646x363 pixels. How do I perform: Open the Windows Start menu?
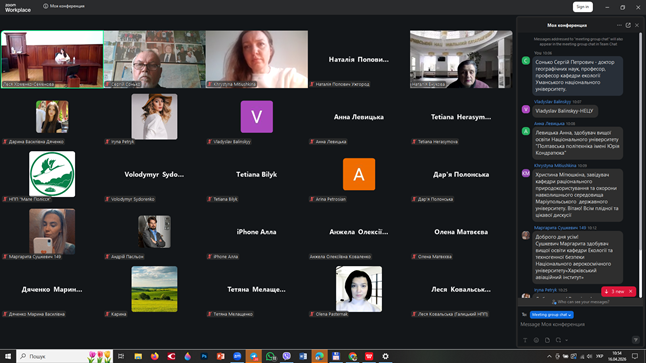(x=8, y=356)
